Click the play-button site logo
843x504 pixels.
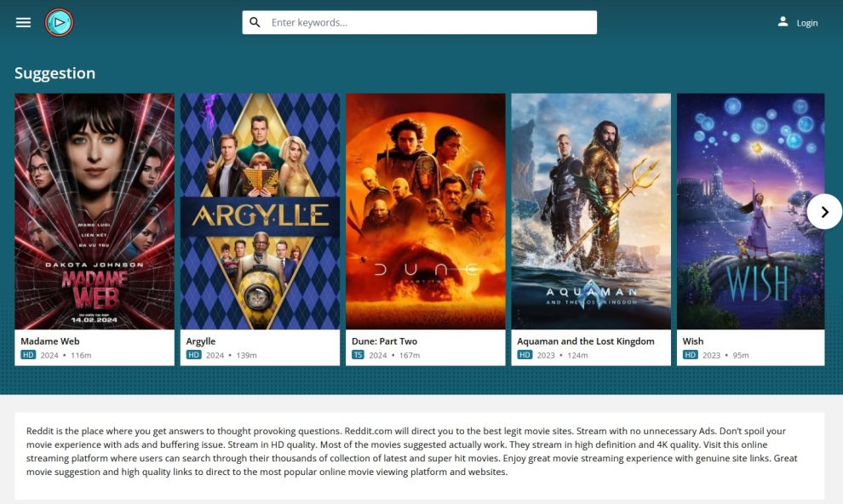pyautogui.click(x=59, y=23)
